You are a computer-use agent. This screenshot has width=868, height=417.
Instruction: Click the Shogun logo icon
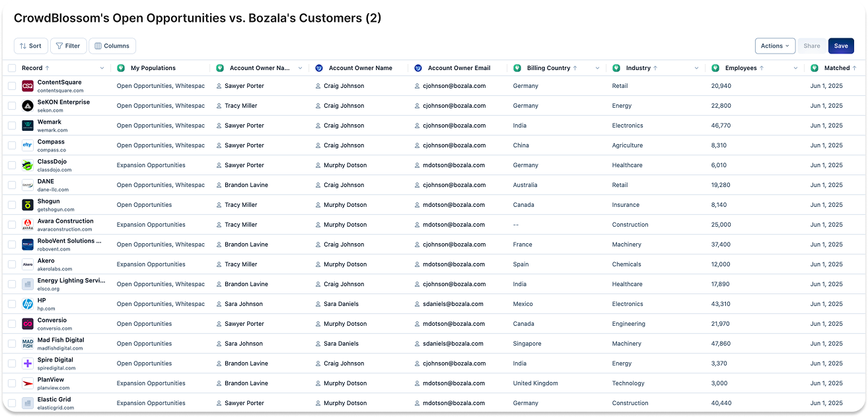[28, 205]
